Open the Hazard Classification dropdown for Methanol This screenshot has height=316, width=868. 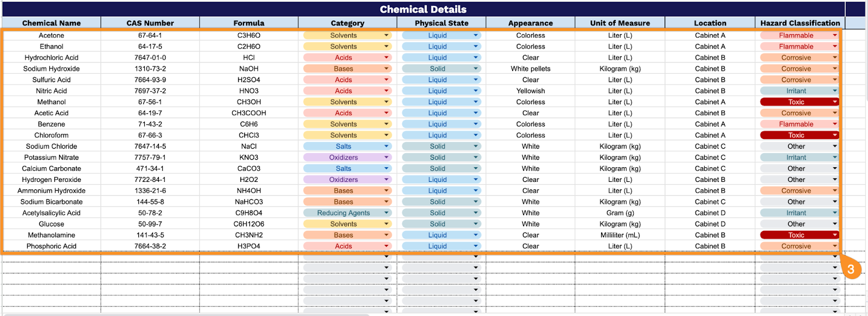click(x=835, y=102)
